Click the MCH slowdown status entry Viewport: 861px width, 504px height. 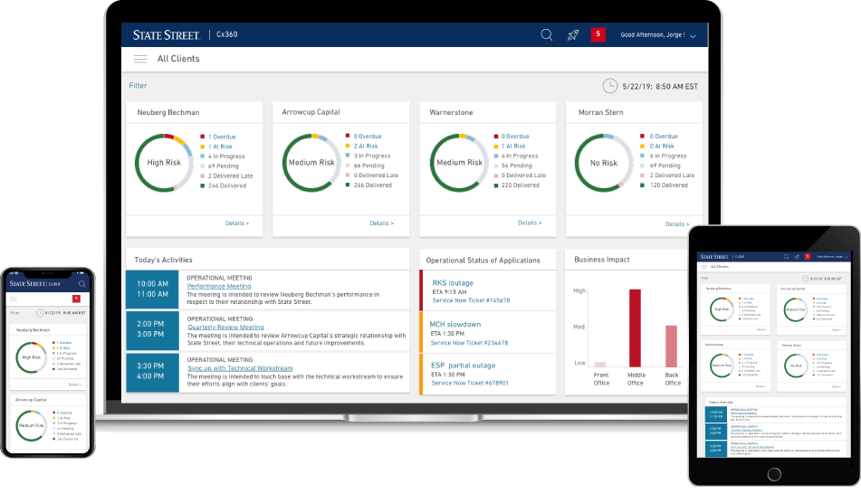click(455, 324)
